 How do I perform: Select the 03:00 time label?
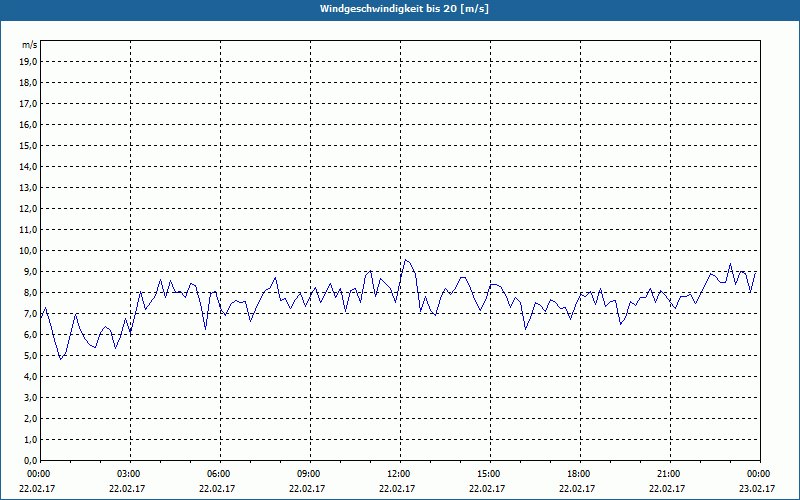pyautogui.click(x=129, y=474)
